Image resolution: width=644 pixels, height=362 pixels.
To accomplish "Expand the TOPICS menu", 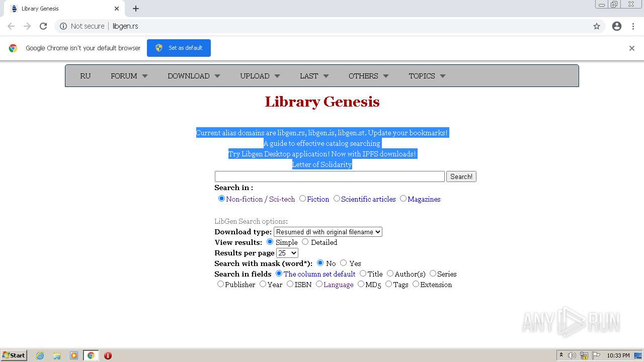I will 427,76.
